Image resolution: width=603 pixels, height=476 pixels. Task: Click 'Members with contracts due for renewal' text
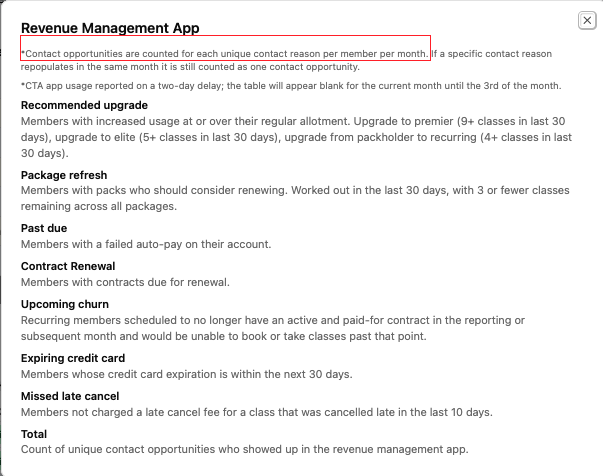(125, 283)
